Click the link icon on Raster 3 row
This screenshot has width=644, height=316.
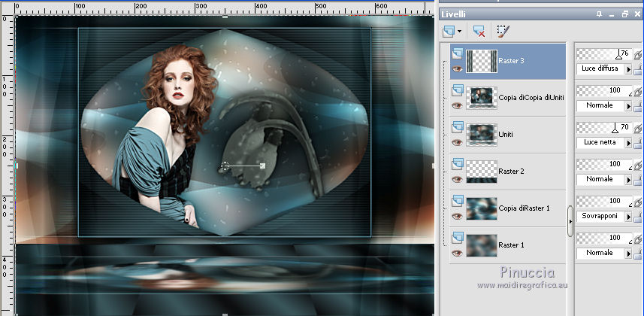click(x=637, y=55)
